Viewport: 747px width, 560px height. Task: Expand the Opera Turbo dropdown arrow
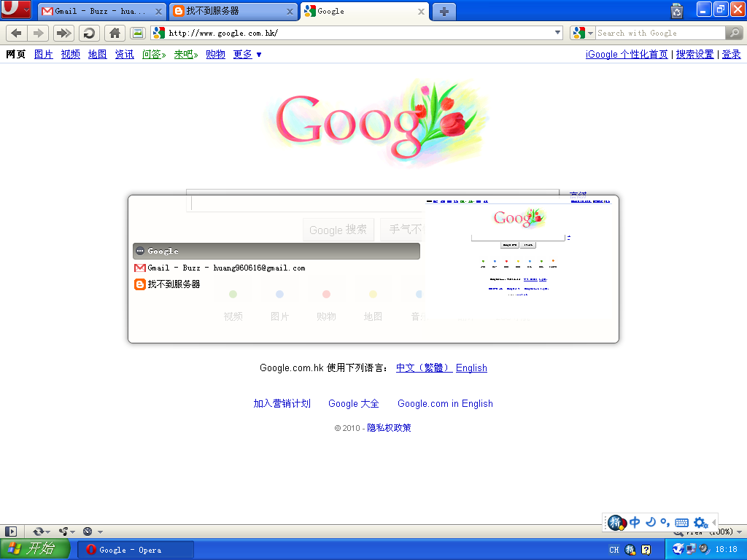(100, 532)
